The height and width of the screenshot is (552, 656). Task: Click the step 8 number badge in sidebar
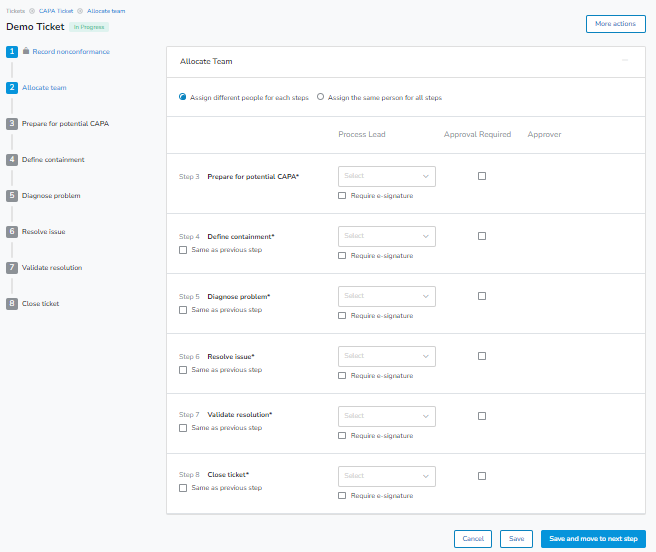12,303
